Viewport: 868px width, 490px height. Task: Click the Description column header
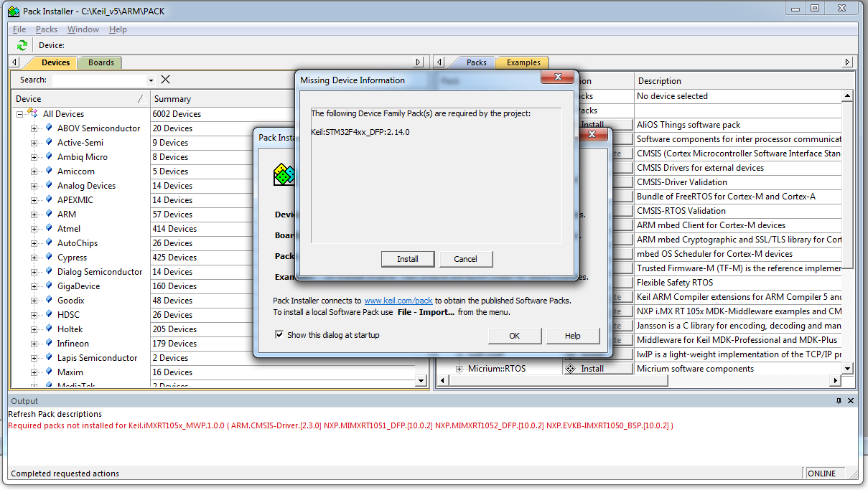click(744, 81)
